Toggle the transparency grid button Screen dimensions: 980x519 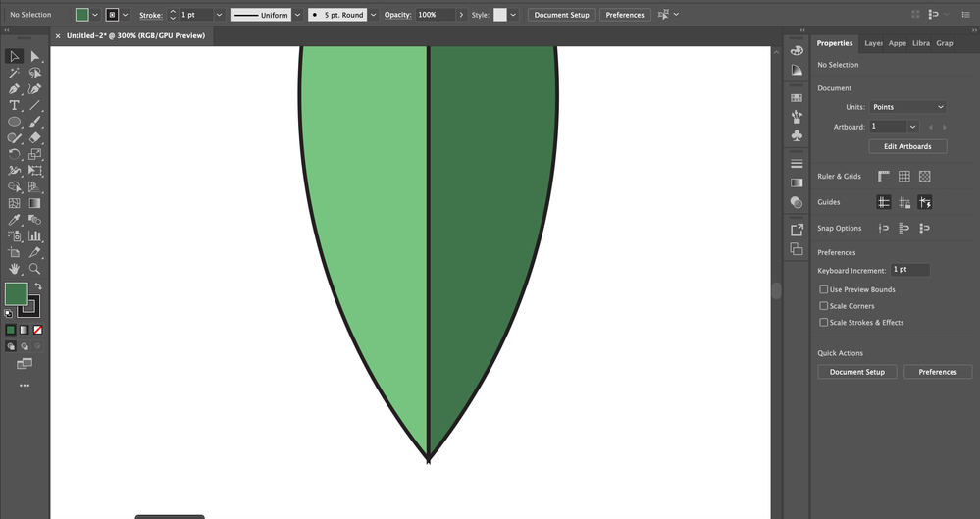pyautogui.click(x=924, y=177)
